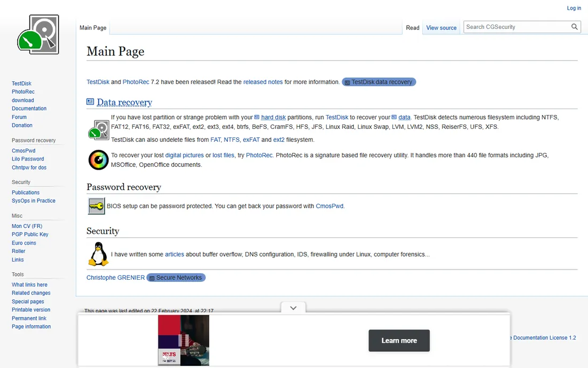Viewport: 588px width, 368px height.
Task: Click the TestDisk data recovery badge
Action: 379,82
